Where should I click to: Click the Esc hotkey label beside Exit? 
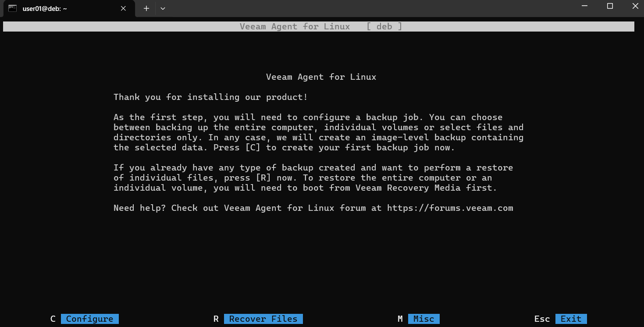[x=542, y=319]
